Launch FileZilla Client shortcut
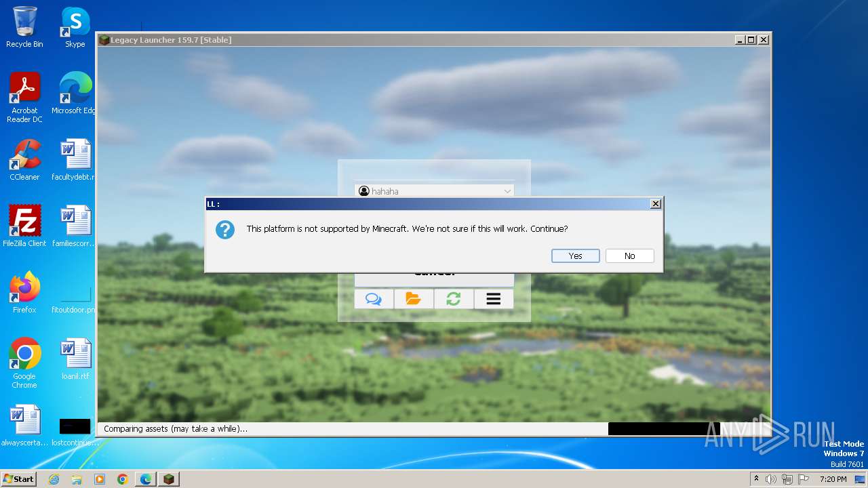868x488 pixels. (x=24, y=226)
